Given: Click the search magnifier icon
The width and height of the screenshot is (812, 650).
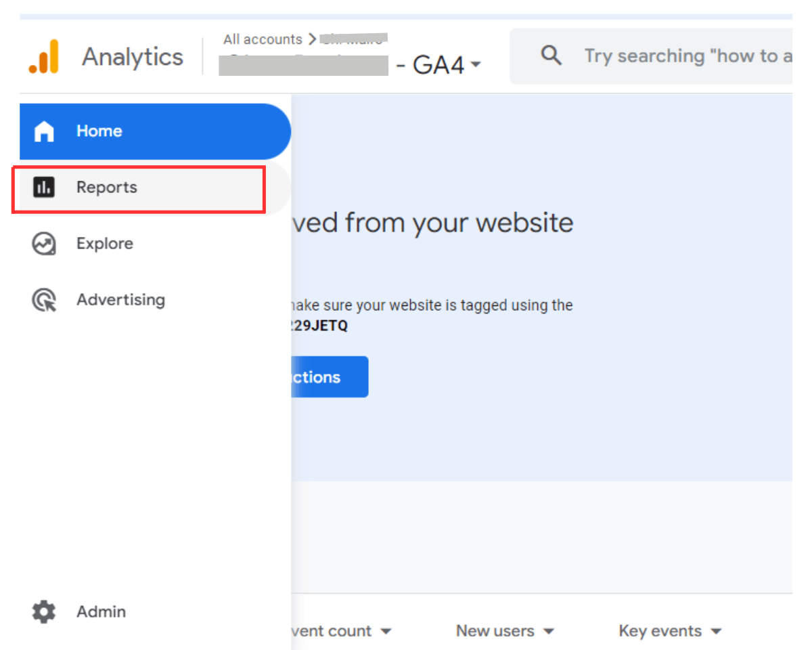Looking at the screenshot, I should coord(551,56).
